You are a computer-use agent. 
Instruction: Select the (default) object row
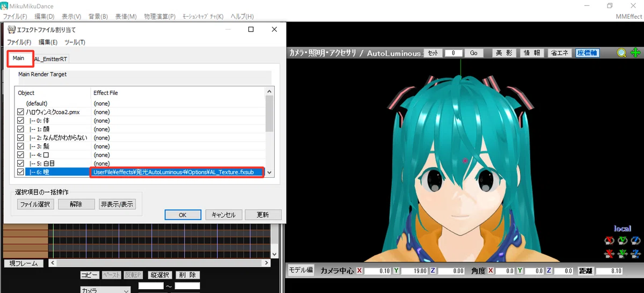pyautogui.click(x=141, y=103)
